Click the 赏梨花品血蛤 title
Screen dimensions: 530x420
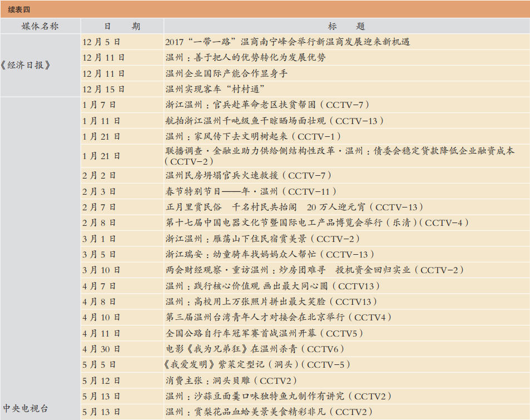click(x=269, y=412)
